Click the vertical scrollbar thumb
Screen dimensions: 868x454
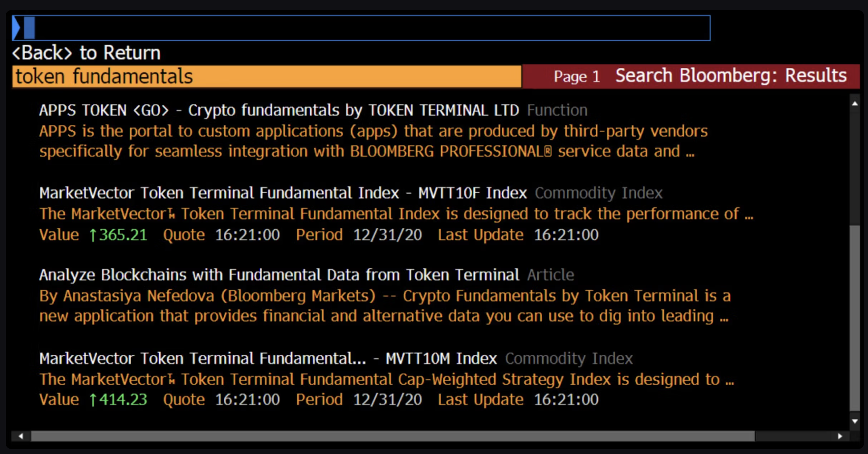855,319
